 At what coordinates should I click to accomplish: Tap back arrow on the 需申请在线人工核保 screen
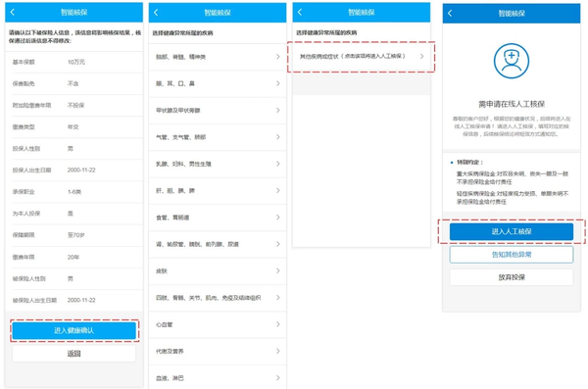(x=450, y=13)
